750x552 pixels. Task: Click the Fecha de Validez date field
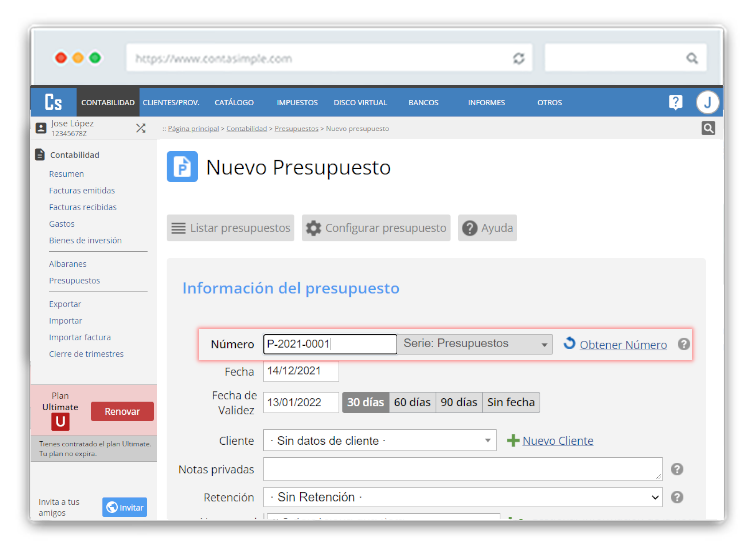point(300,402)
